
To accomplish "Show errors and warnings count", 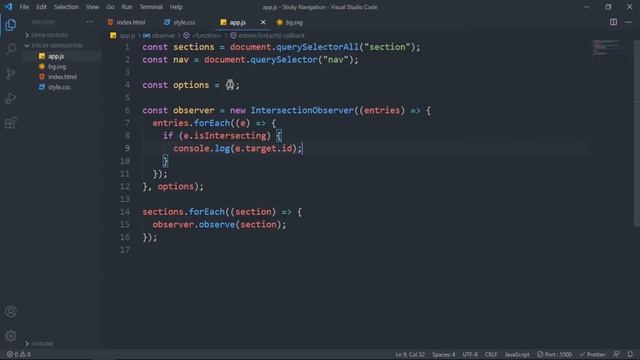I will [19, 354].
